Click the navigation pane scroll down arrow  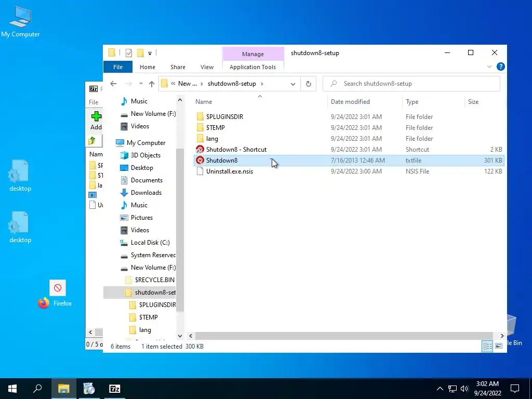[180, 336]
